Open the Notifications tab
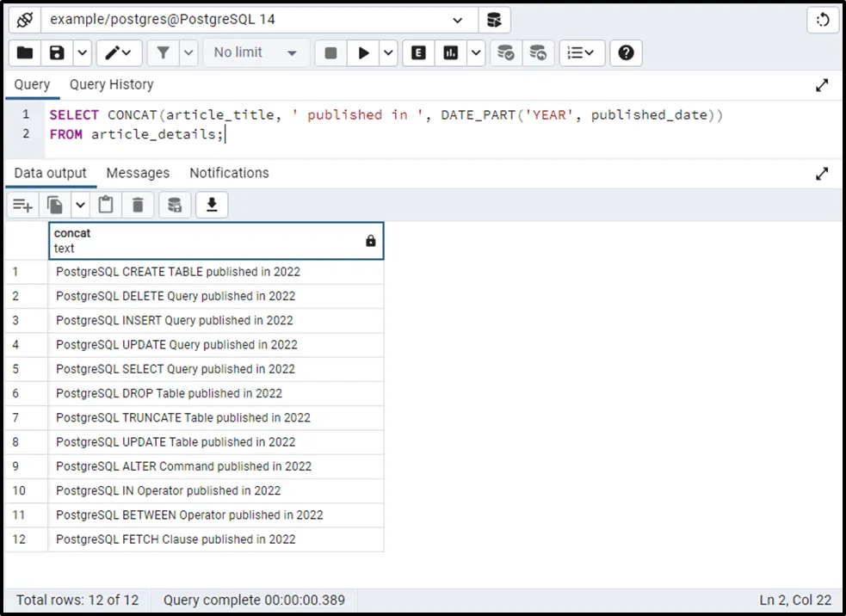The height and width of the screenshot is (616, 846). [x=229, y=173]
